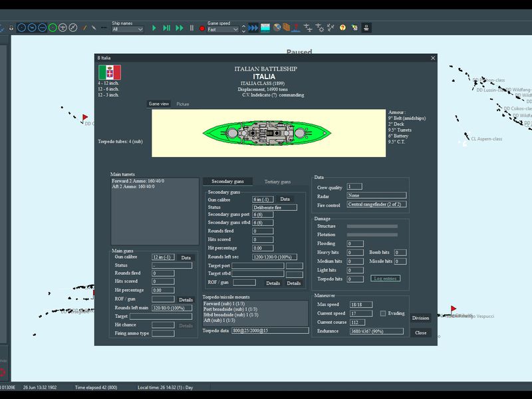The image size is (532, 399).
Task: Open the Game speed dropdown
Action: pos(223,29)
